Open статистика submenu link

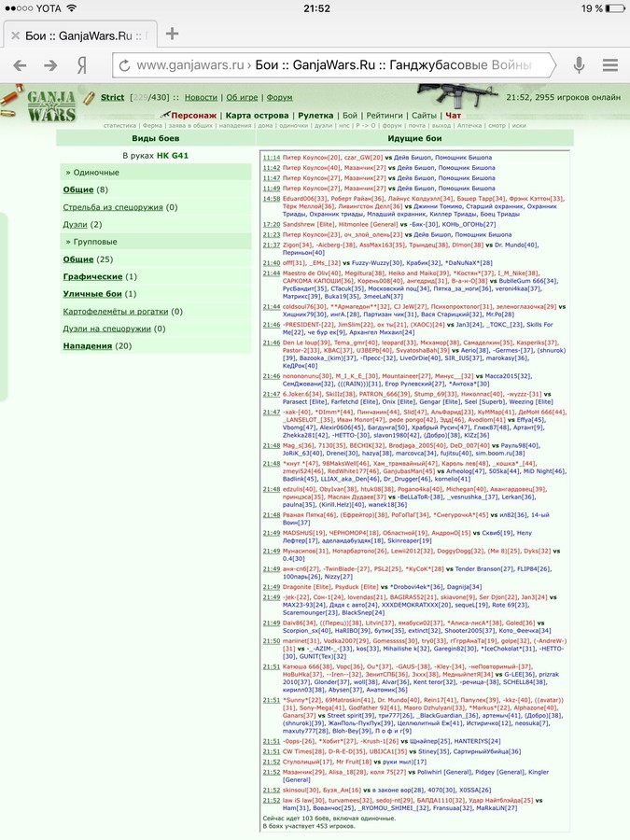120,125
